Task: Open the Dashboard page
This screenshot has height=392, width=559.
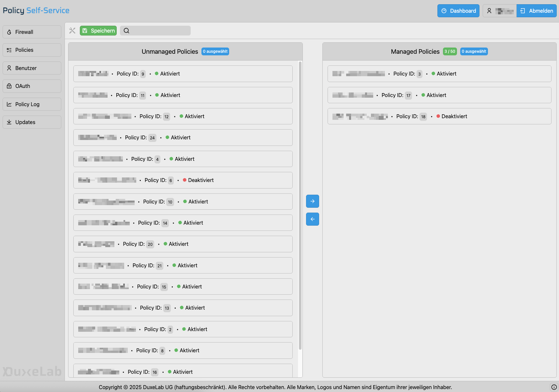Action: point(458,11)
